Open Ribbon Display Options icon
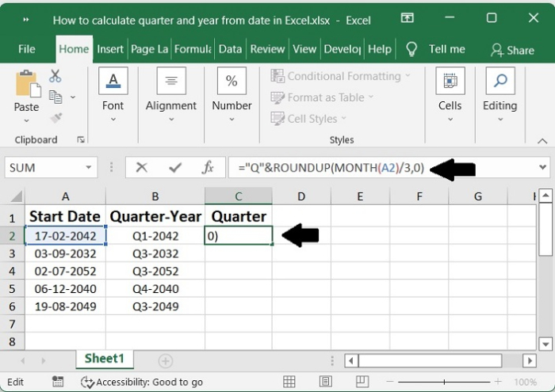555x392 pixels. click(407, 17)
